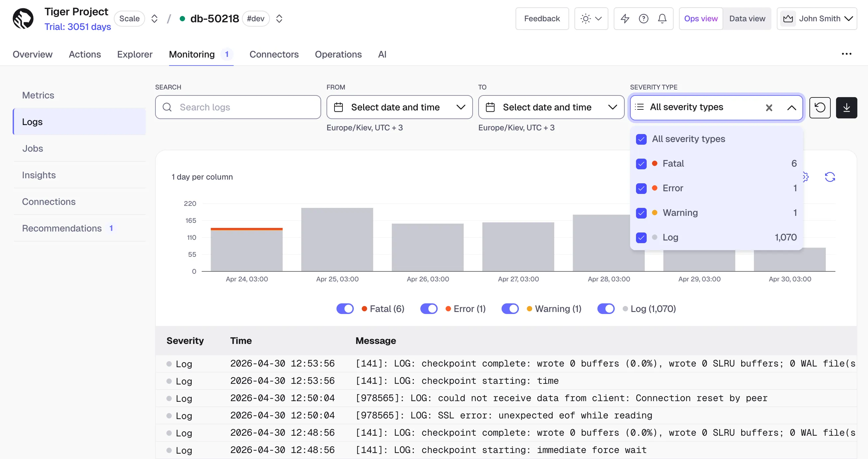Click the Severity column header

click(185, 341)
